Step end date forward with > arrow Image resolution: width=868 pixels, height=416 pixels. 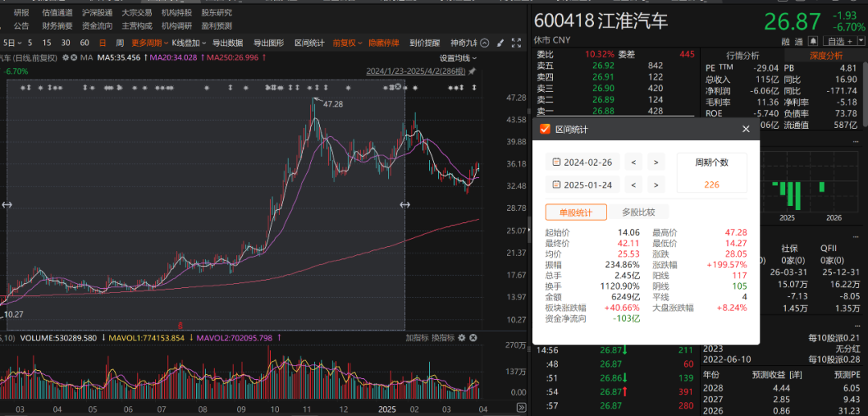pos(656,184)
